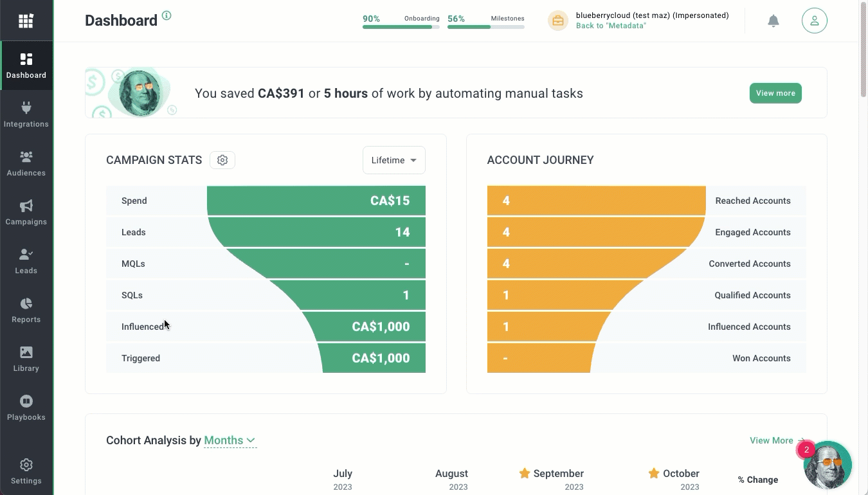Expand the Cohort Analysis Months dropdown
Image resolution: width=868 pixels, height=495 pixels.
pos(230,440)
